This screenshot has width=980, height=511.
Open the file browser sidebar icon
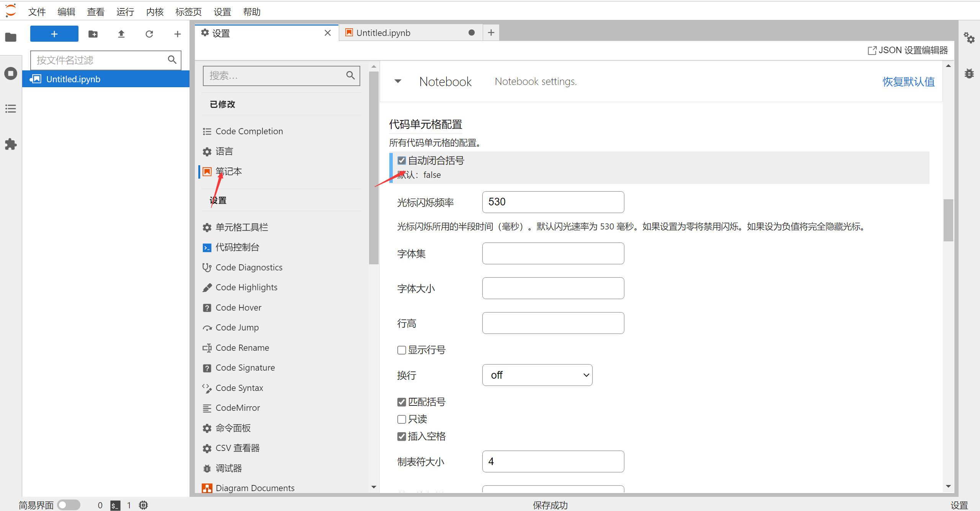point(11,37)
